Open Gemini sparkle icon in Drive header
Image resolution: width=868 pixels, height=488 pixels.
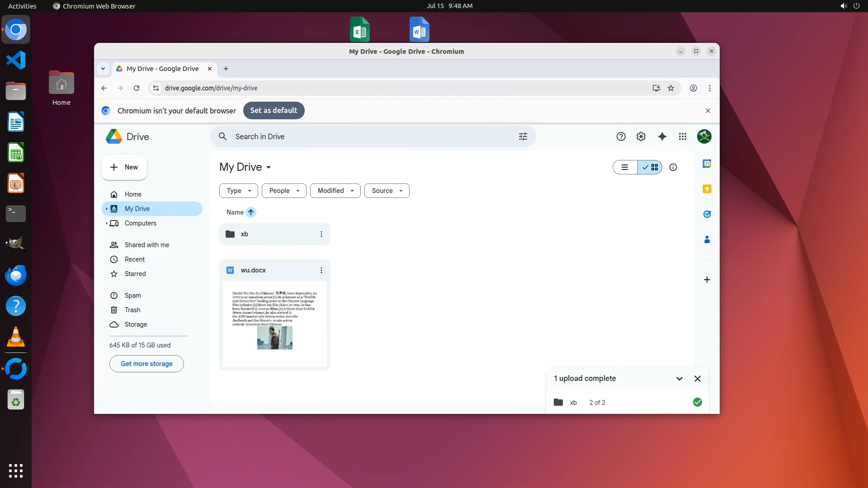[x=662, y=136]
